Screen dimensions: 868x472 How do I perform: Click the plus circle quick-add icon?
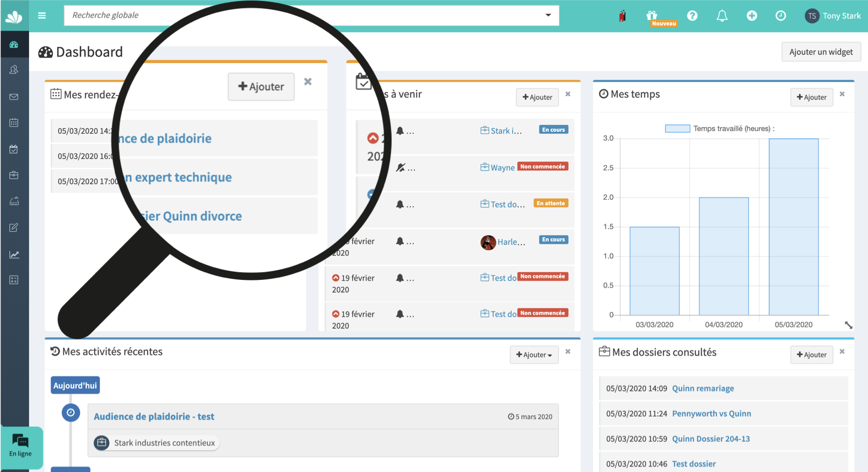coord(752,16)
